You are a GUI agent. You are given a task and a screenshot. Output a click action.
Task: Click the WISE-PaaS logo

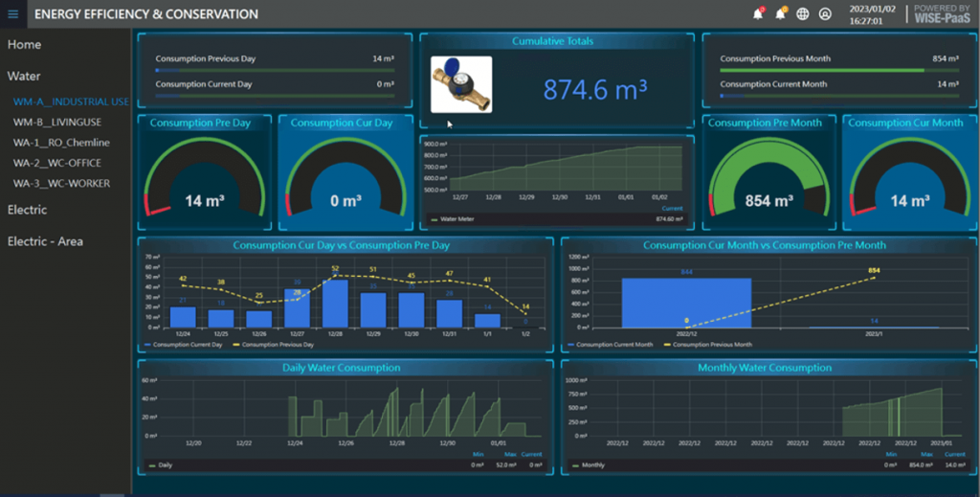click(x=942, y=13)
